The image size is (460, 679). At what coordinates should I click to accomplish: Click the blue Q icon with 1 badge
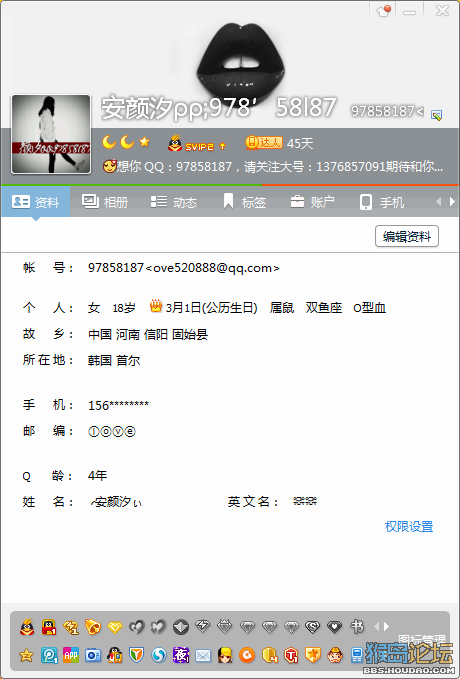point(49,655)
